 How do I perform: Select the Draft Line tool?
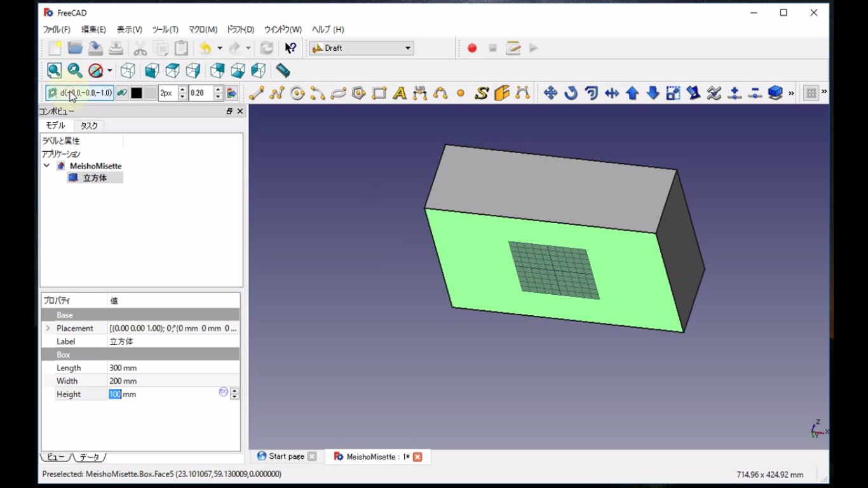[256, 93]
